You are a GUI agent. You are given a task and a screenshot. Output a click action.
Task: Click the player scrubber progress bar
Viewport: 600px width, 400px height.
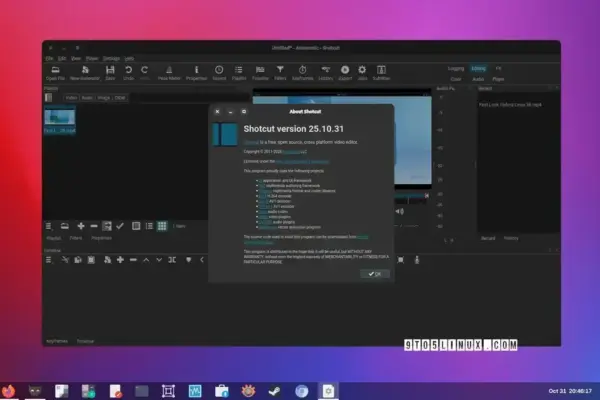point(411,196)
